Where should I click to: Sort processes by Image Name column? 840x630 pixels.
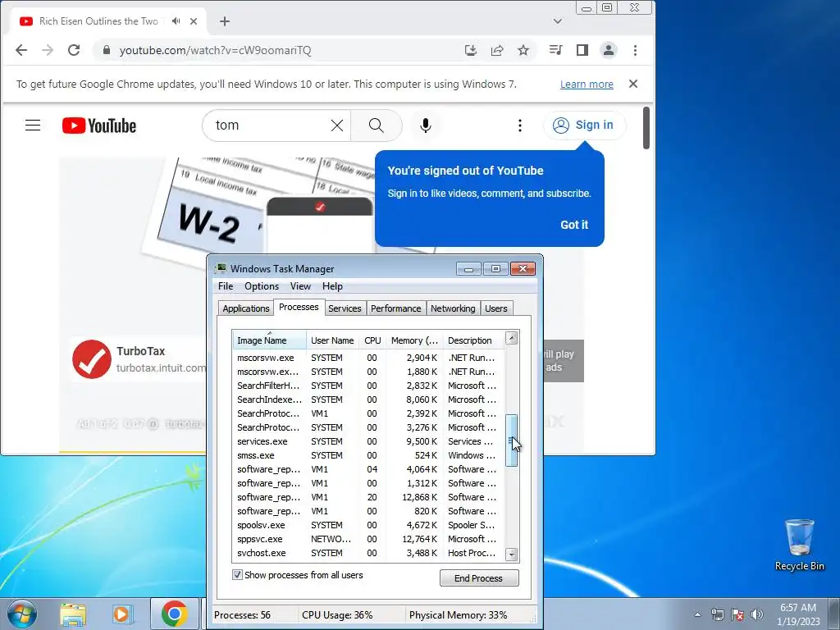tap(269, 340)
